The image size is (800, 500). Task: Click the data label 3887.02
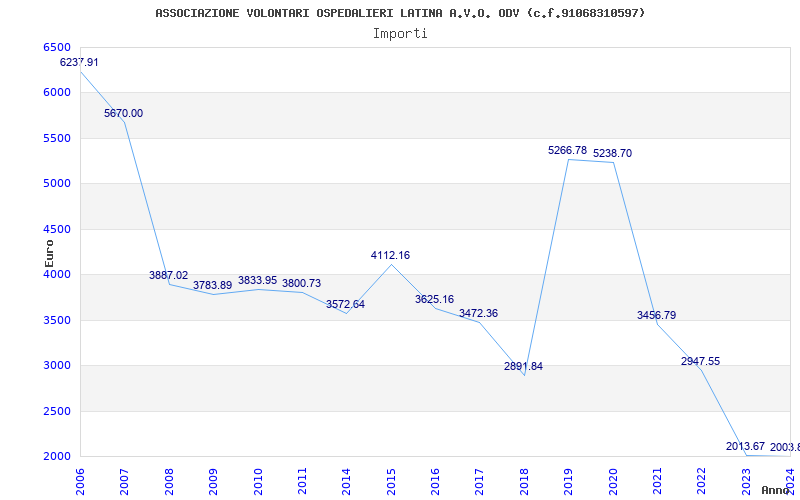pos(168,276)
